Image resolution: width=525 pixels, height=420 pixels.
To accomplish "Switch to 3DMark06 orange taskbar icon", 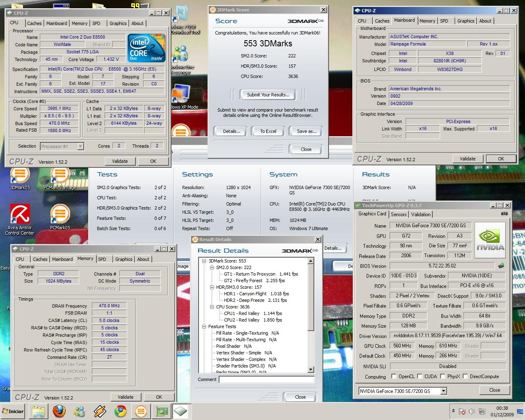I will (141, 411).
